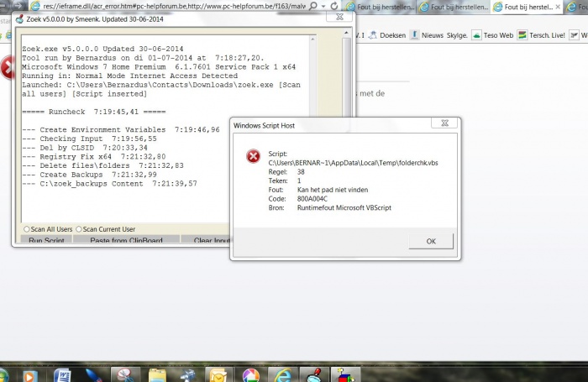Click Paste from ClipBoard button in Zoek

point(126,240)
